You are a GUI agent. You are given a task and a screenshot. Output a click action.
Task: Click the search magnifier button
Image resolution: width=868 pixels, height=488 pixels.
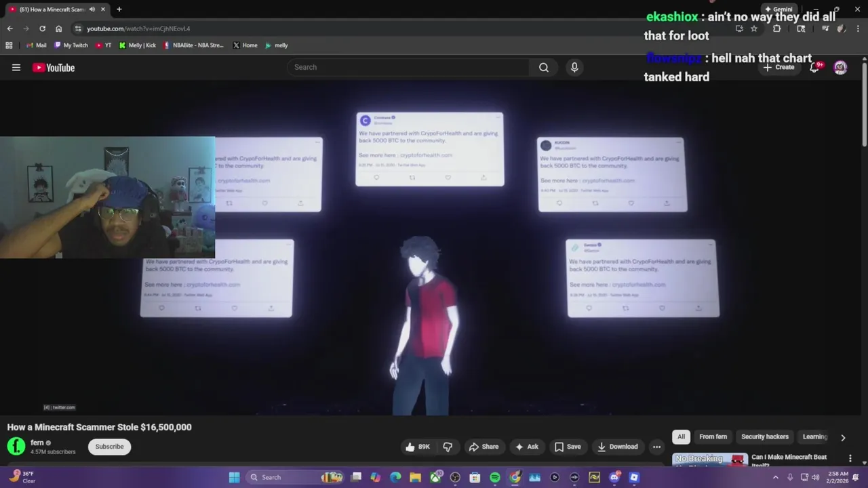tap(544, 67)
